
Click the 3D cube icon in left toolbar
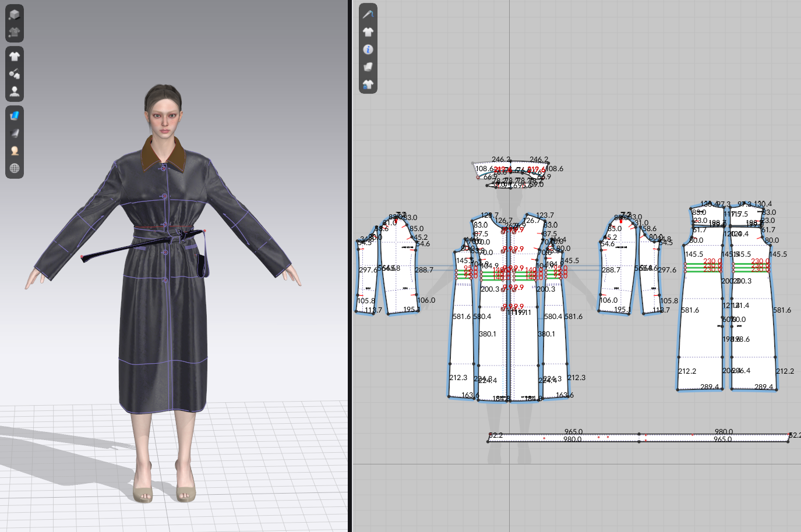pyautogui.click(x=15, y=14)
